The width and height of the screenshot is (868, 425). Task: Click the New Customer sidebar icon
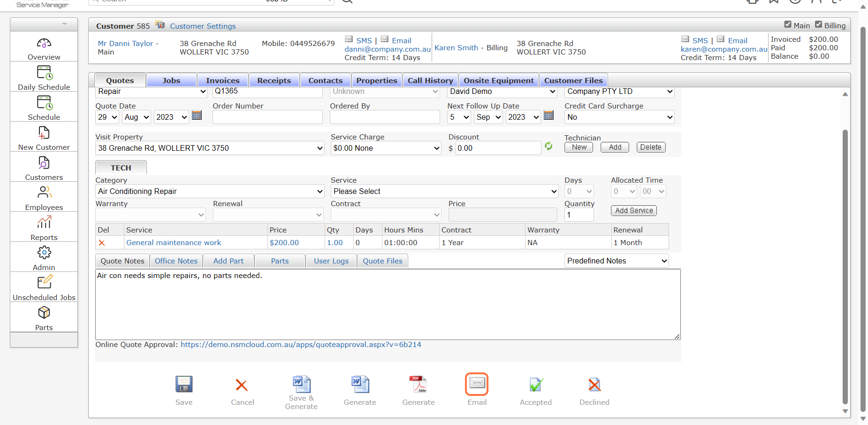(44, 133)
